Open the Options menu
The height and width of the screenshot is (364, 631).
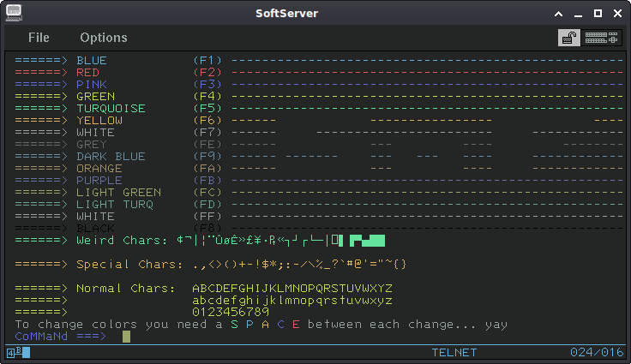(104, 38)
